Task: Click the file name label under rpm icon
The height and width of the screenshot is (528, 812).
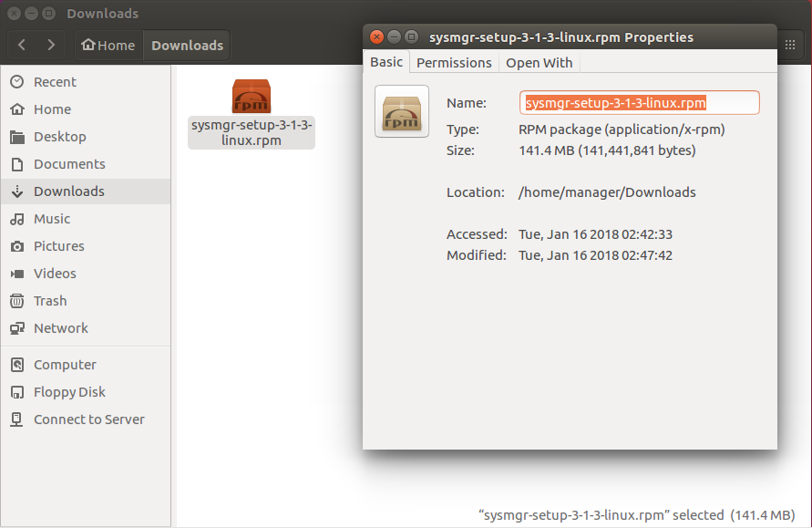Action: [252, 132]
